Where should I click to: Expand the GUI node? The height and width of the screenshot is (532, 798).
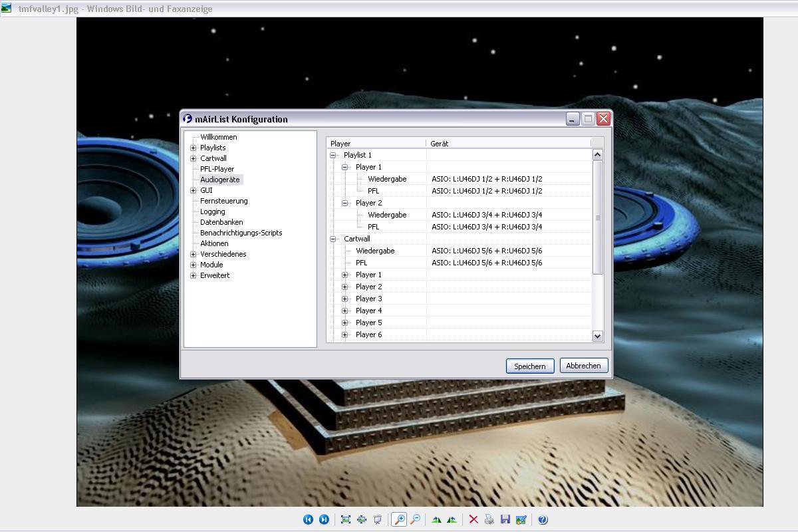tap(193, 190)
